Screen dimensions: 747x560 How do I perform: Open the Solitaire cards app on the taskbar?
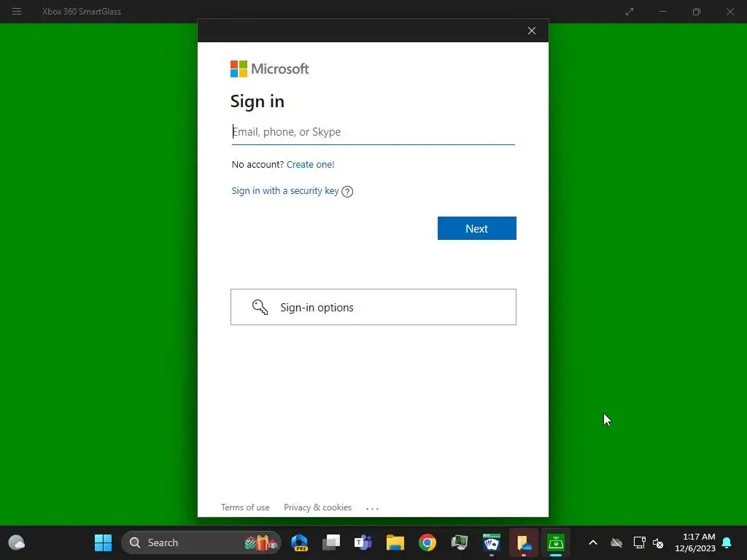click(492, 542)
